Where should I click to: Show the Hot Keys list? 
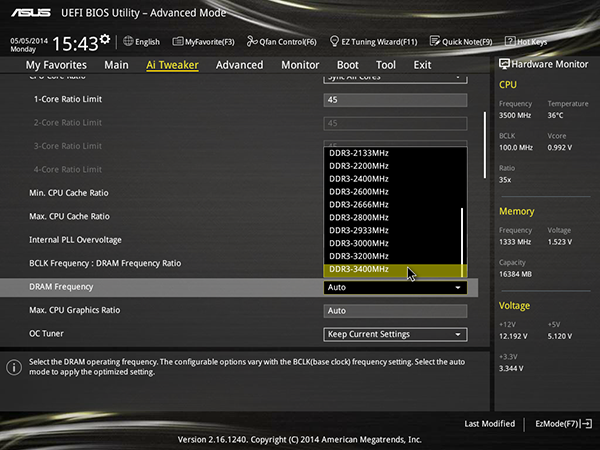[526, 41]
